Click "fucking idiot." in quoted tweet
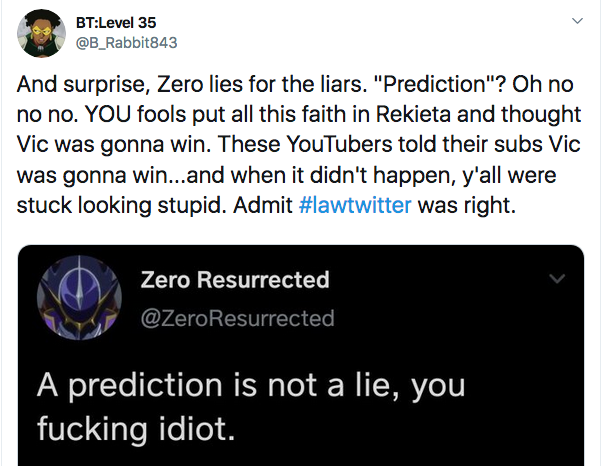The height and width of the screenshot is (466, 603). [136, 429]
